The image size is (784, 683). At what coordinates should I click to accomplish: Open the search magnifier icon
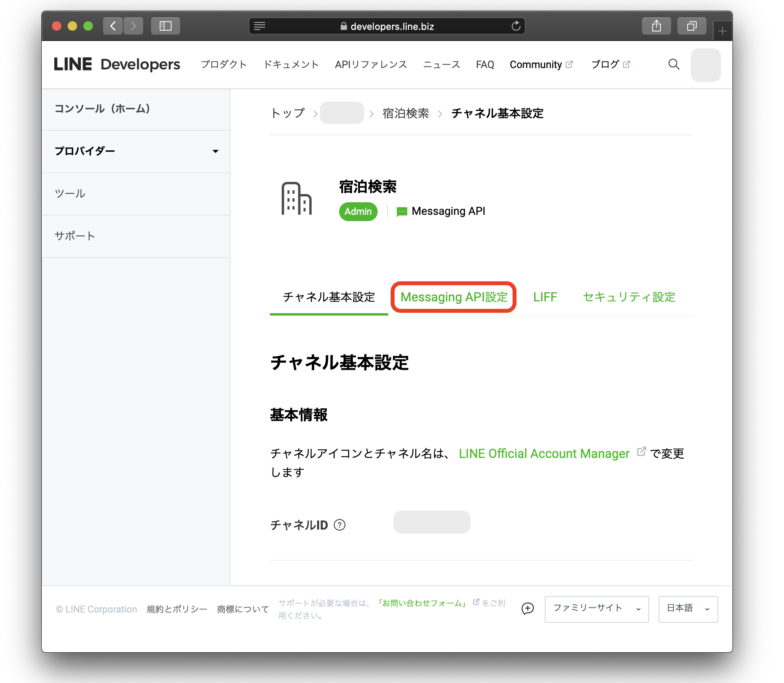pyautogui.click(x=673, y=65)
